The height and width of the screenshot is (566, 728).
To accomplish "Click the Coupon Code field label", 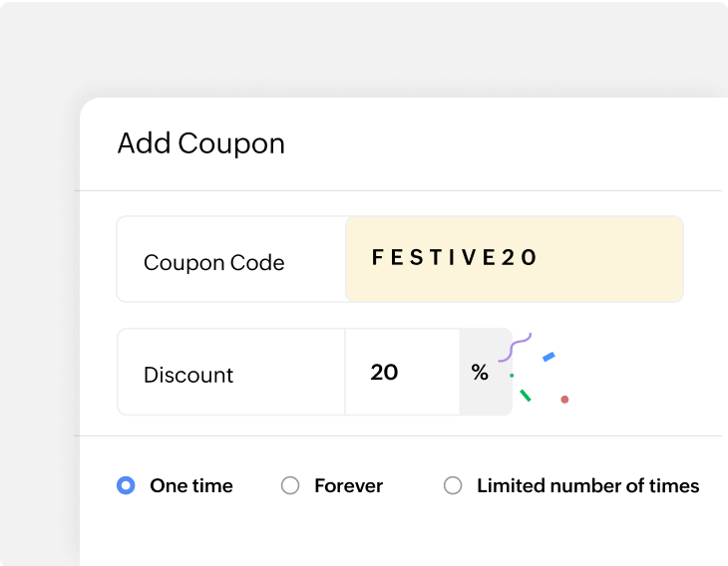I will pyautogui.click(x=214, y=263).
